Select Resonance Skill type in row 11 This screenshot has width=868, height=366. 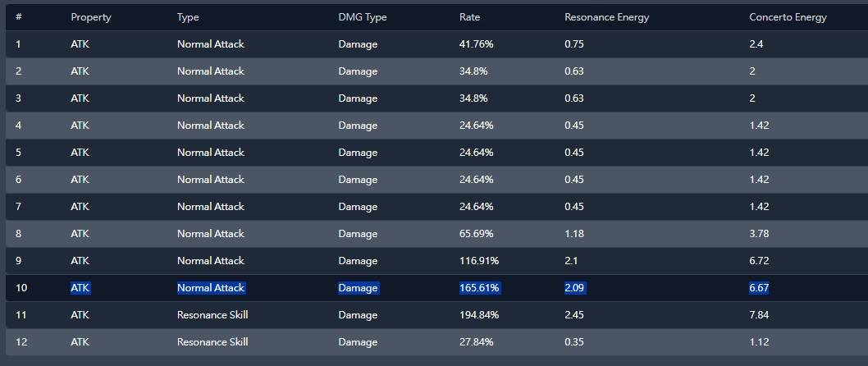pos(212,315)
